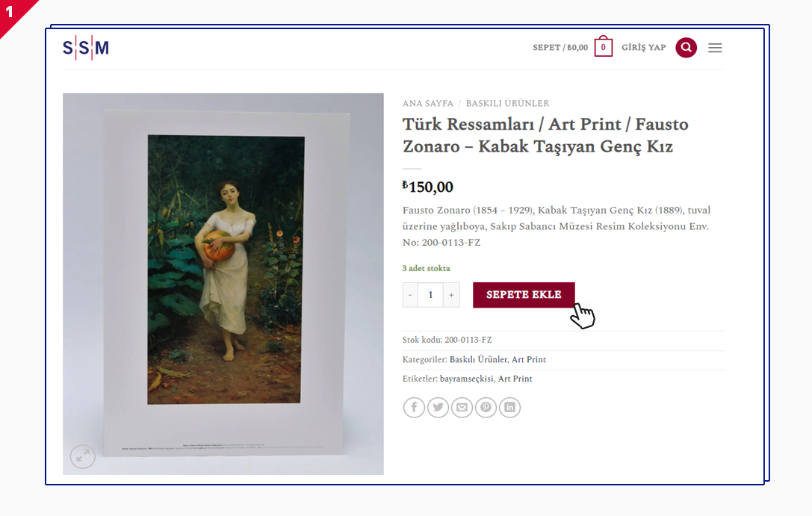Share product on Facebook
The height and width of the screenshot is (516, 812).
(414, 407)
